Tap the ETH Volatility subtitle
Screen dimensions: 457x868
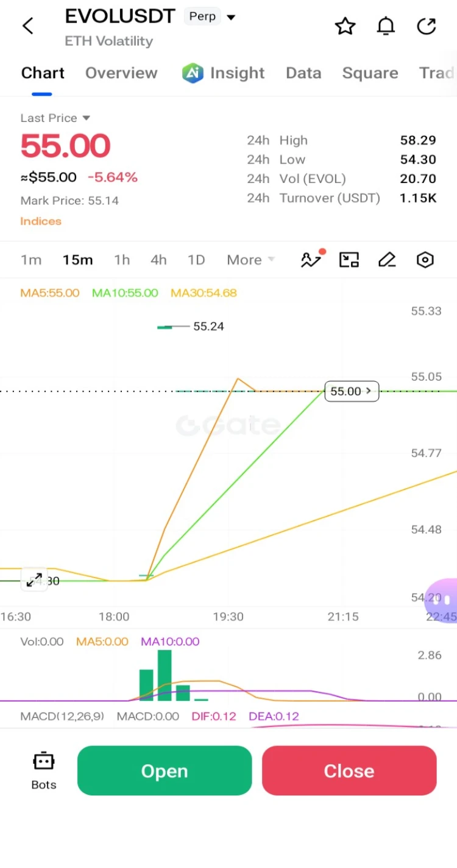pyautogui.click(x=109, y=41)
